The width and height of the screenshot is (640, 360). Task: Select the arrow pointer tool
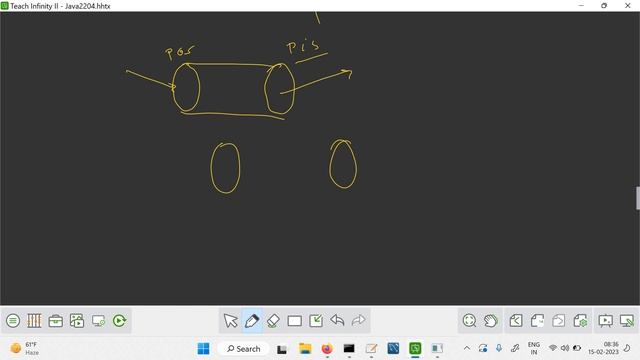click(231, 321)
